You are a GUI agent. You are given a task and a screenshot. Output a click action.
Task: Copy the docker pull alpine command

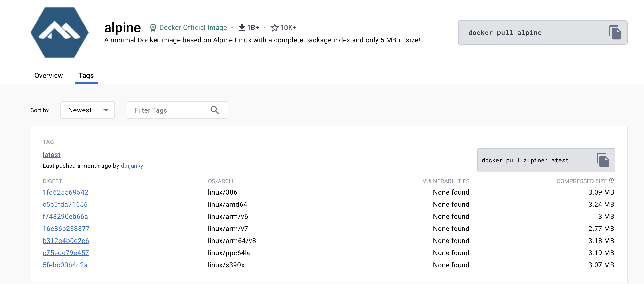(615, 32)
